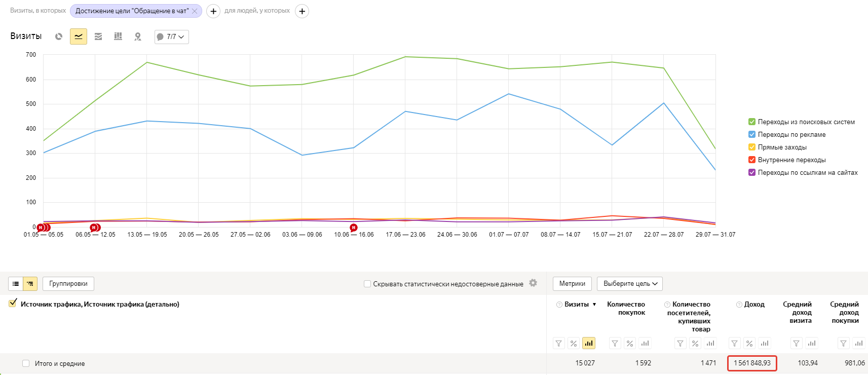This screenshot has height=375, width=868.
Task: Open the map chart view
Action: coord(138,36)
